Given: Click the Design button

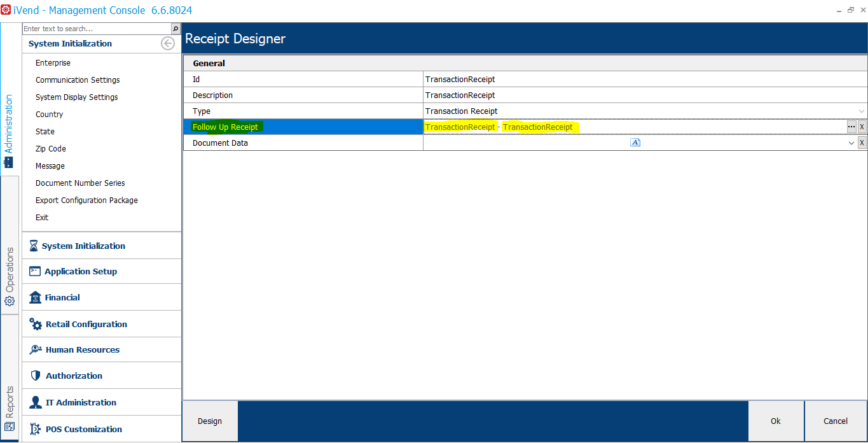Looking at the screenshot, I should (210, 421).
